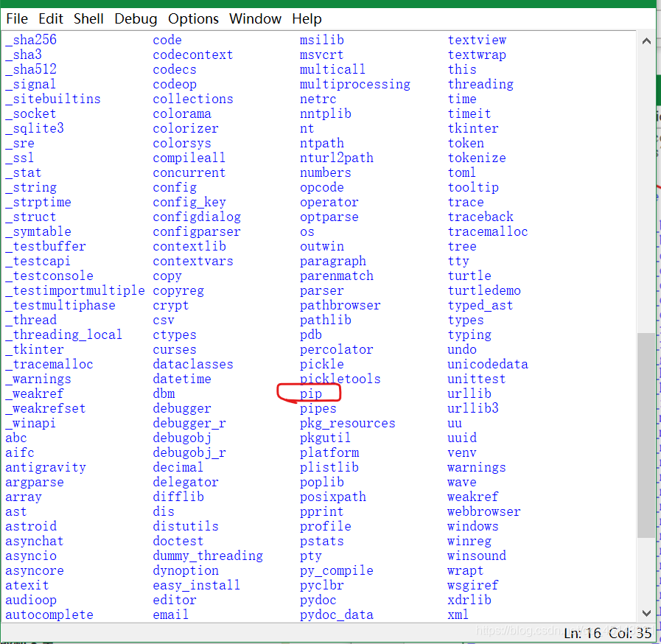Click the module name 'debugobj_r'
Image resolution: width=661 pixels, height=644 pixels.
point(189,452)
